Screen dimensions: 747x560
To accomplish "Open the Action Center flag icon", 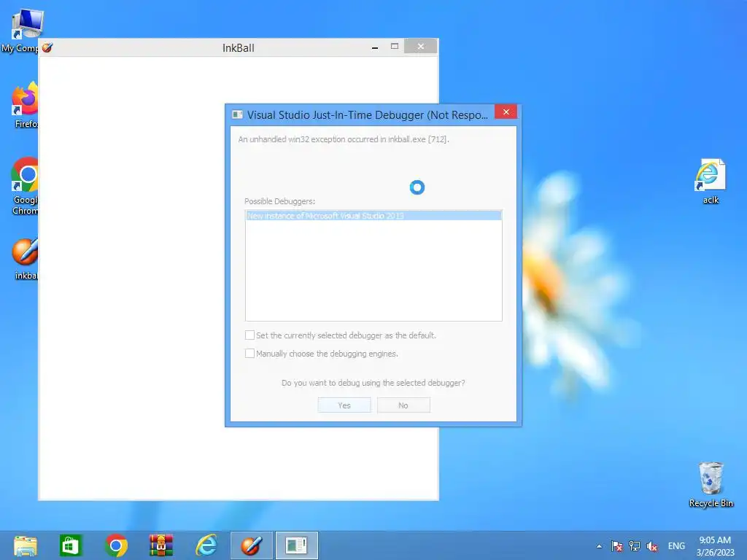I will (x=616, y=546).
